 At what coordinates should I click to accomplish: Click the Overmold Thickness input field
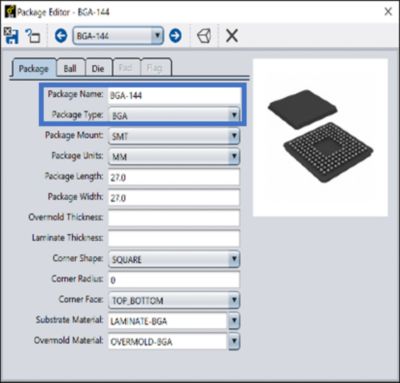click(174, 218)
